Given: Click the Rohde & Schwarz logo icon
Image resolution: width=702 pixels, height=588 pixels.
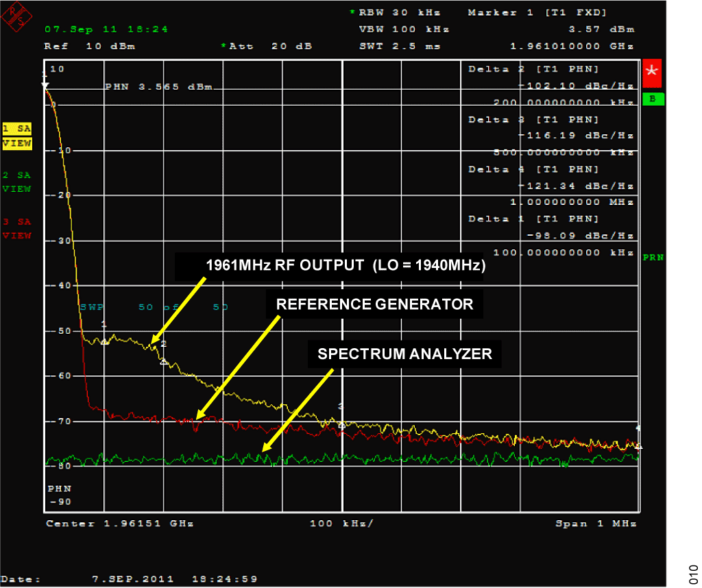Looking at the screenshot, I should pos(16,16).
